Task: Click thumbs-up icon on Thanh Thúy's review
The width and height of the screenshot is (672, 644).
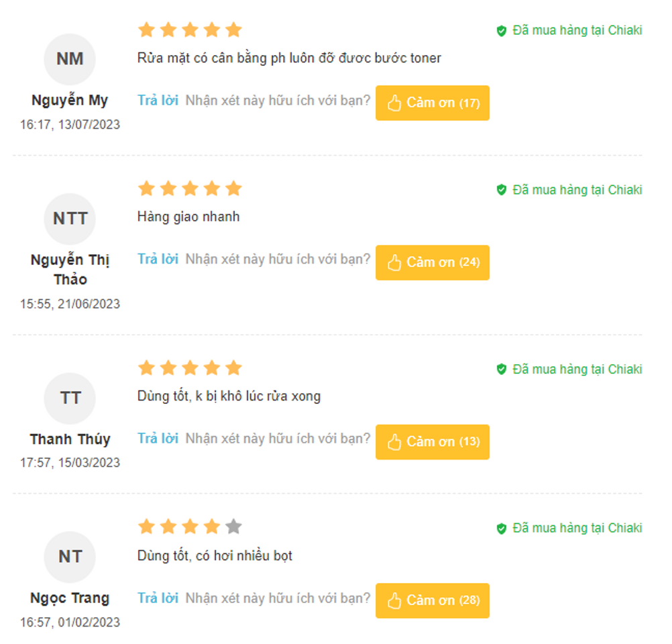Action: [394, 442]
